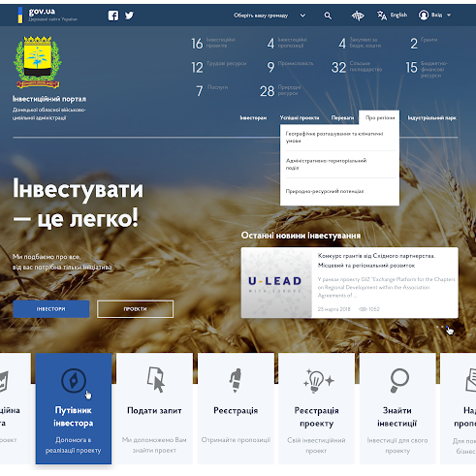Switch language to English
The width and height of the screenshot is (476, 476).
(x=398, y=15)
